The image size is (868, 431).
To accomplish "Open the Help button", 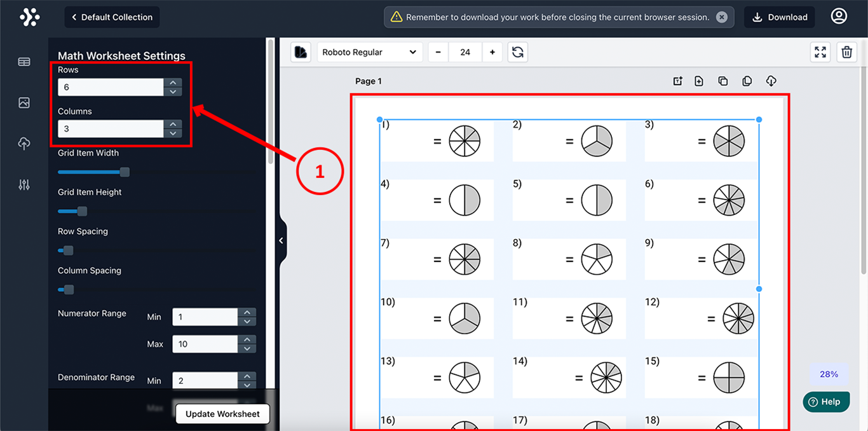I will [826, 402].
